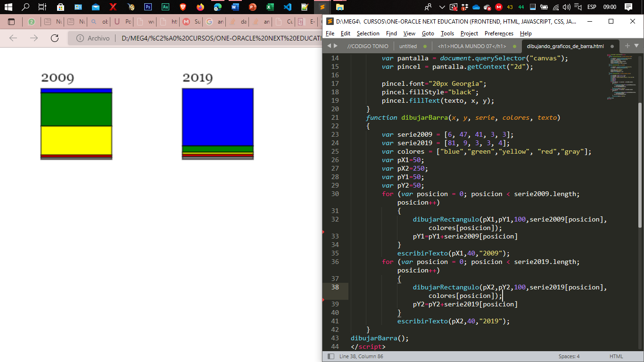Open the Sublime tab list dropdown
644x362 pixels.
636,46
